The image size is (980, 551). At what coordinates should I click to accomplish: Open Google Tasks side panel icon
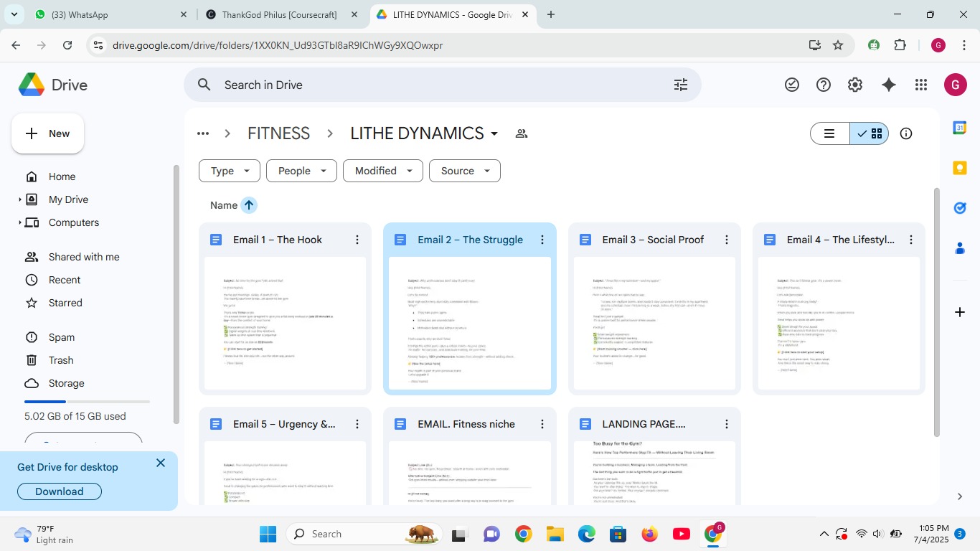(x=960, y=208)
